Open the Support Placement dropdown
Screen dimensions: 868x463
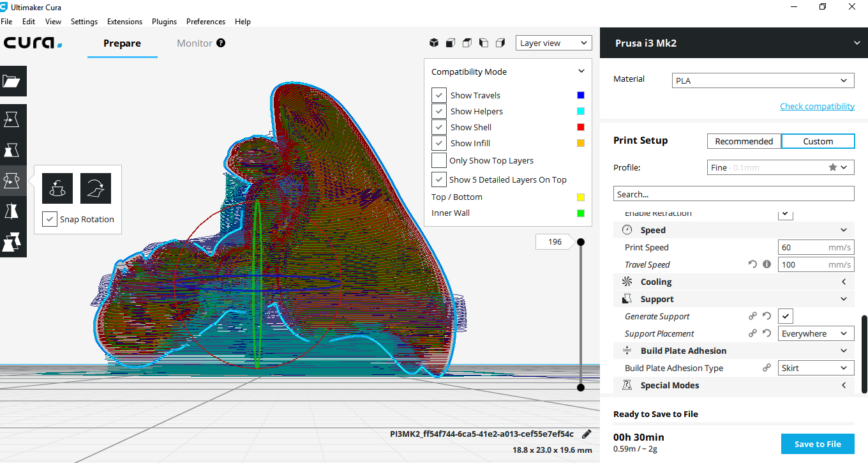click(816, 333)
